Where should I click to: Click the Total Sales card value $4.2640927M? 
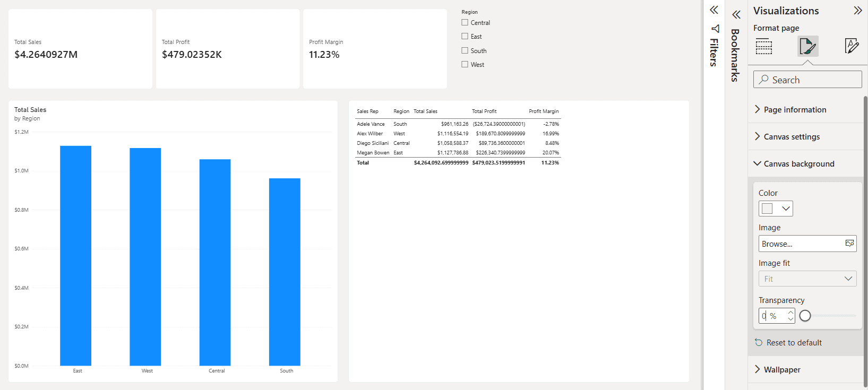click(x=46, y=54)
